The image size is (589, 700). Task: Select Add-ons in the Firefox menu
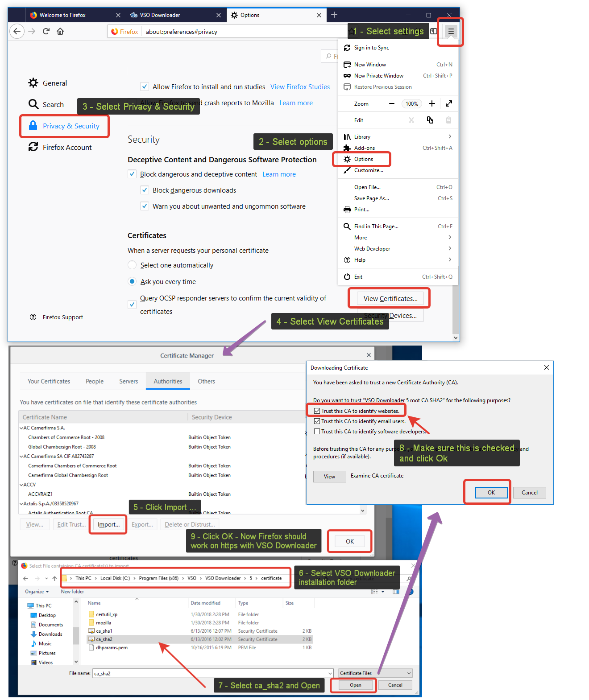click(398, 148)
